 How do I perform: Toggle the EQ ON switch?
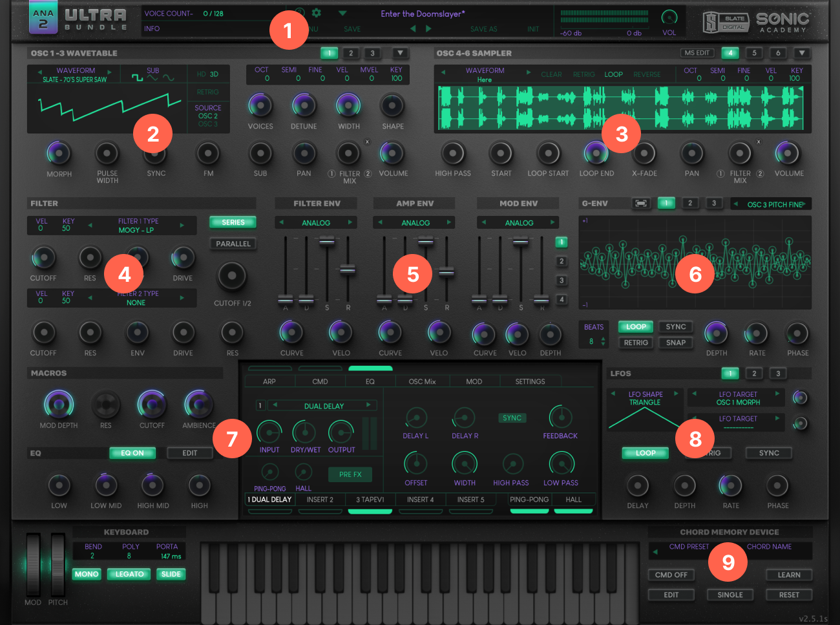coord(132,453)
